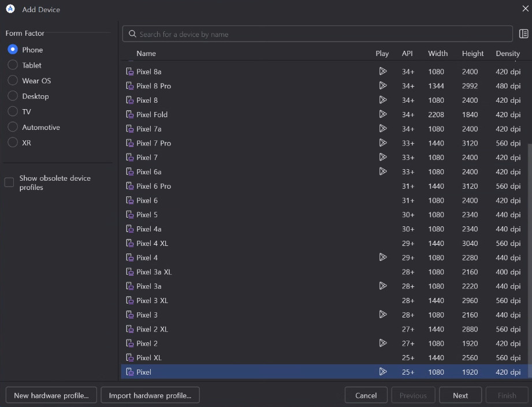The image size is (532, 407).
Task: Click the Play Store icon for Pixel 4
Action: [383, 257]
